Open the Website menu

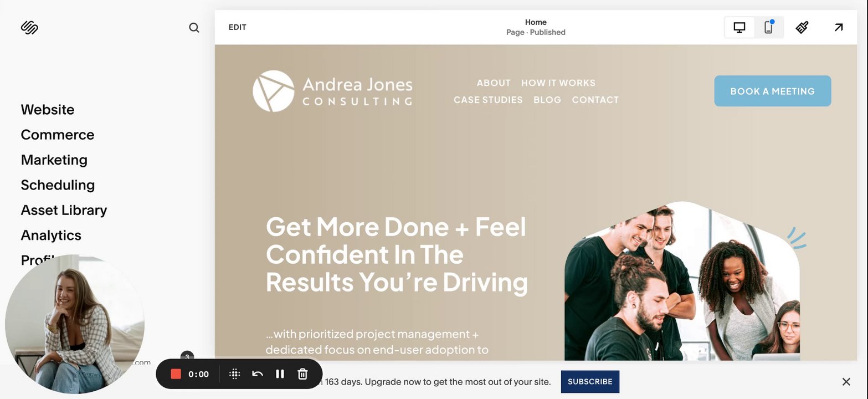click(x=48, y=110)
